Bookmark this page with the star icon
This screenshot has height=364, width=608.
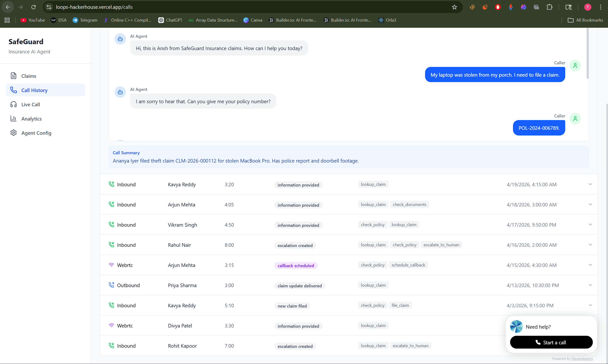click(x=454, y=7)
